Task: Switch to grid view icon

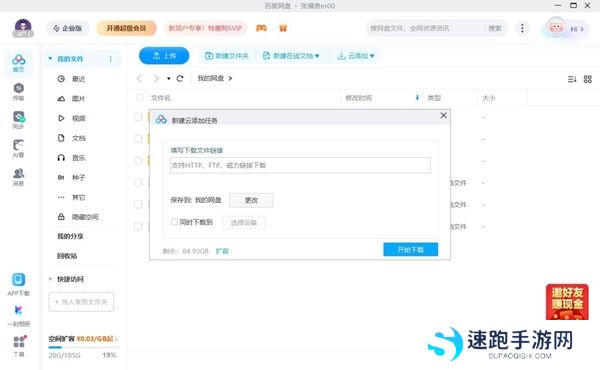Action: pyautogui.click(x=588, y=79)
